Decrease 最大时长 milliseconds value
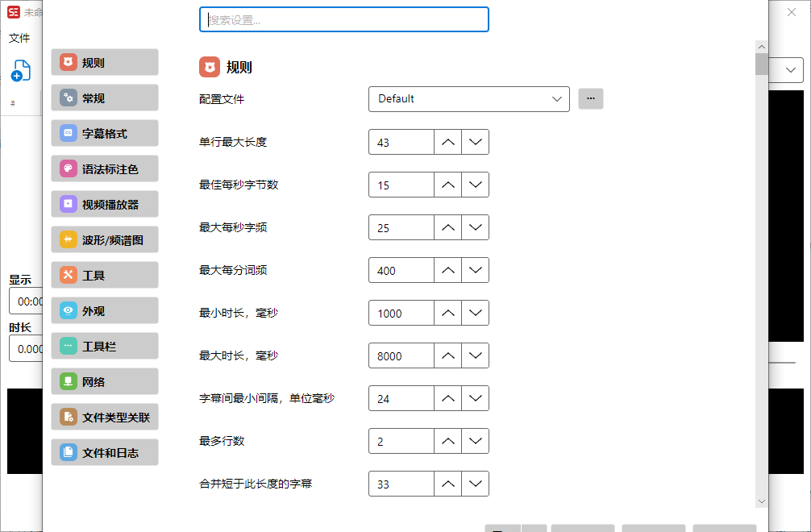This screenshot has height=532, width=811. (x=476, y=355)
